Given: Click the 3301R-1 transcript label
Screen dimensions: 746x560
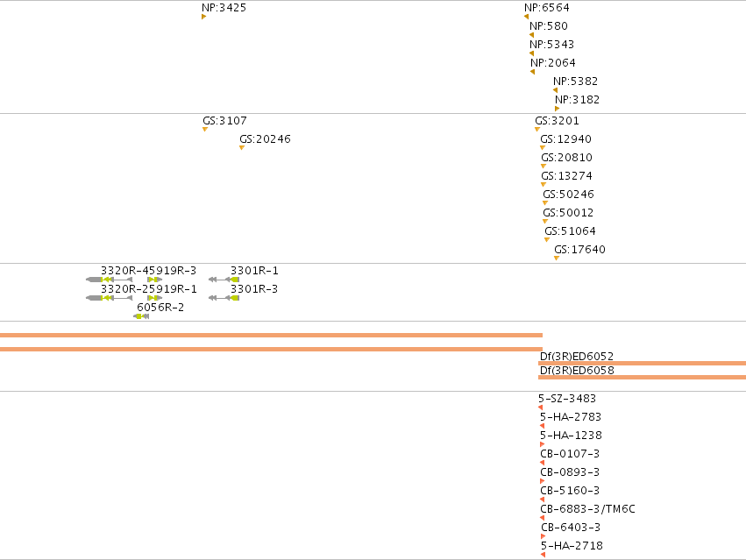Looking at the screenshot, I should click(x=254, y=271).
